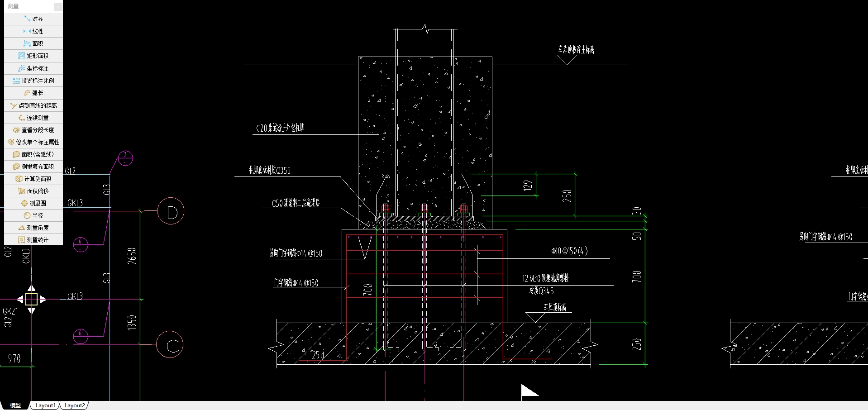This screenshot has height=410, width=868.
Task: Click the Φ10@150(4) stirrup annotation
Action: coord(569,251)
